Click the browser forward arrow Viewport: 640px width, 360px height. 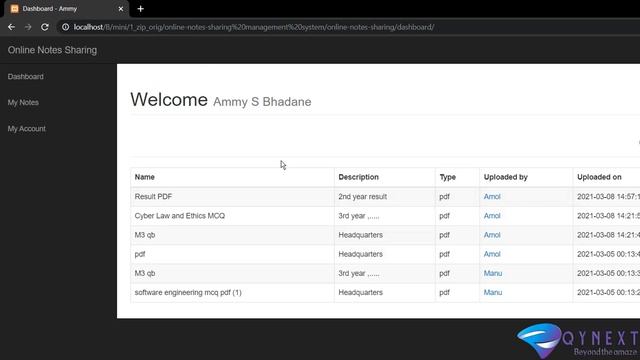[x=28, y=27]
